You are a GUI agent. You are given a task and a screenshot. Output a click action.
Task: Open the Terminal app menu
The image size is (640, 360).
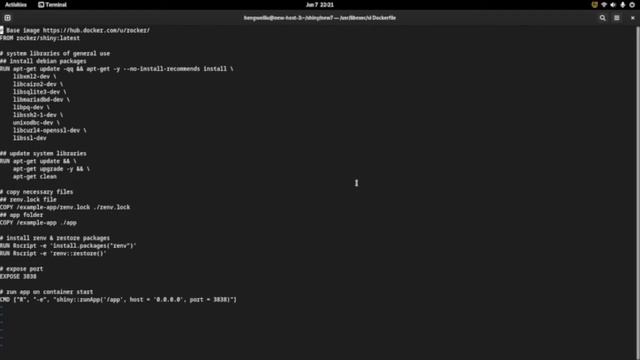tap(52, 5)
